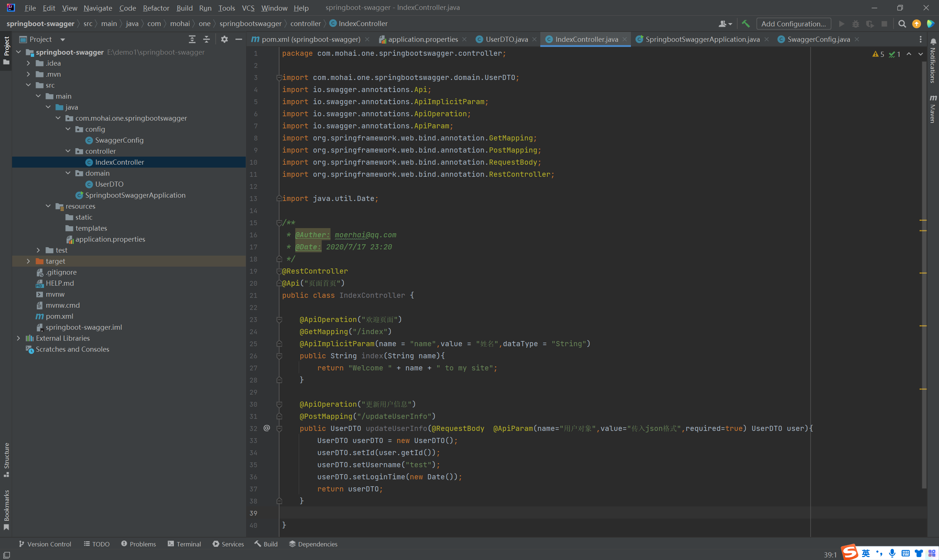This screenshot has width=939, height=560.
Task: Open the Project view dropdown
Action: coord(63,39)
